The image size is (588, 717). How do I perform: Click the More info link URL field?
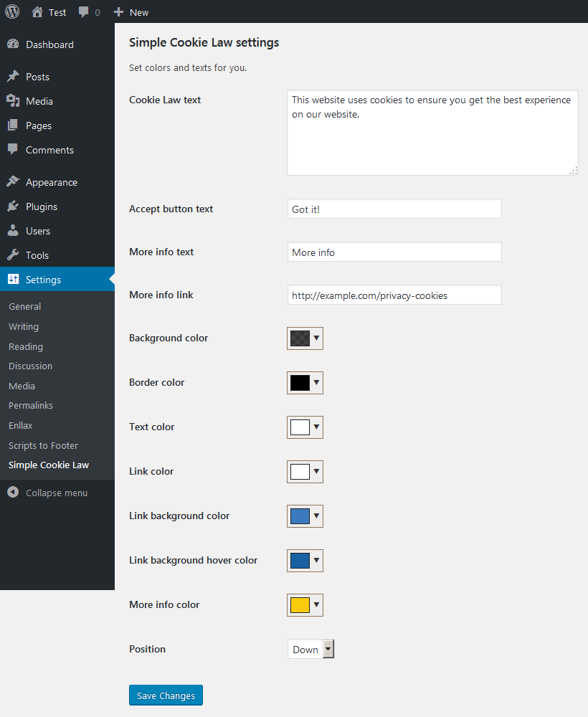tap(394, 295)
